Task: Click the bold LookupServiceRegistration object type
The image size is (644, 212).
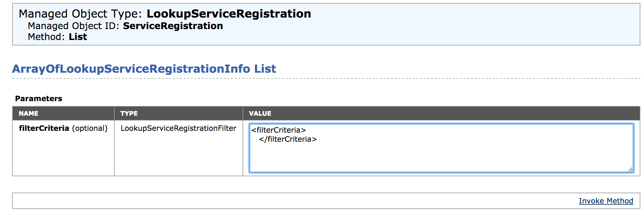Action: [229, 14]
